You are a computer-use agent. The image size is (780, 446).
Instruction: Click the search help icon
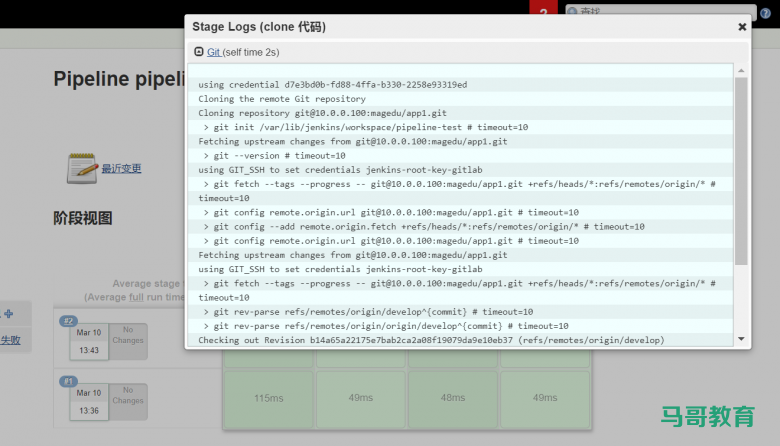click(766, 12)
